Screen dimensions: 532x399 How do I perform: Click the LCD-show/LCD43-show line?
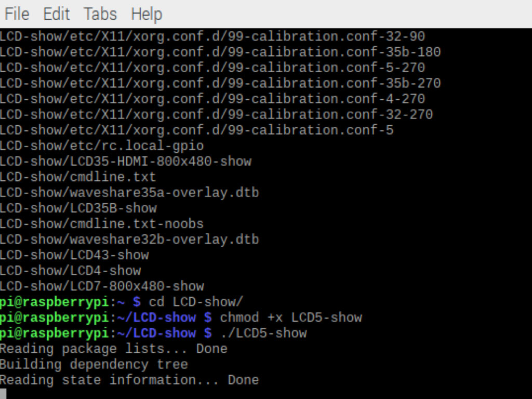[x=74, y=255]
